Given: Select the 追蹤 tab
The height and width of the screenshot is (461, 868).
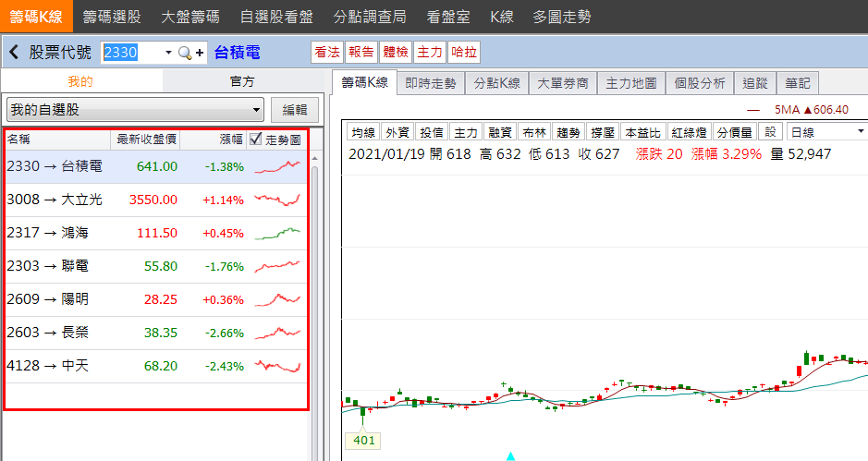Looking at the screenshot, I should (x=755, y=83).
